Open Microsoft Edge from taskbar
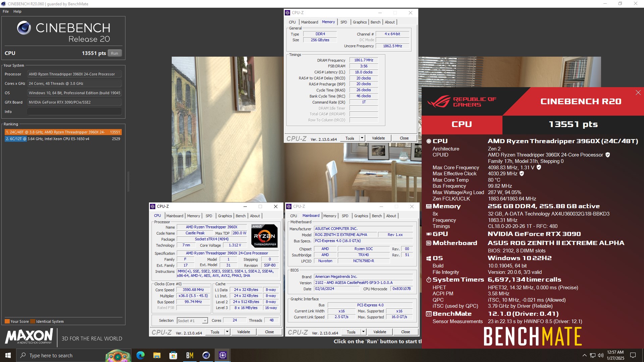The width and height of the screenshot is (644, 362). pyautogui.click(x=140, y=355)
